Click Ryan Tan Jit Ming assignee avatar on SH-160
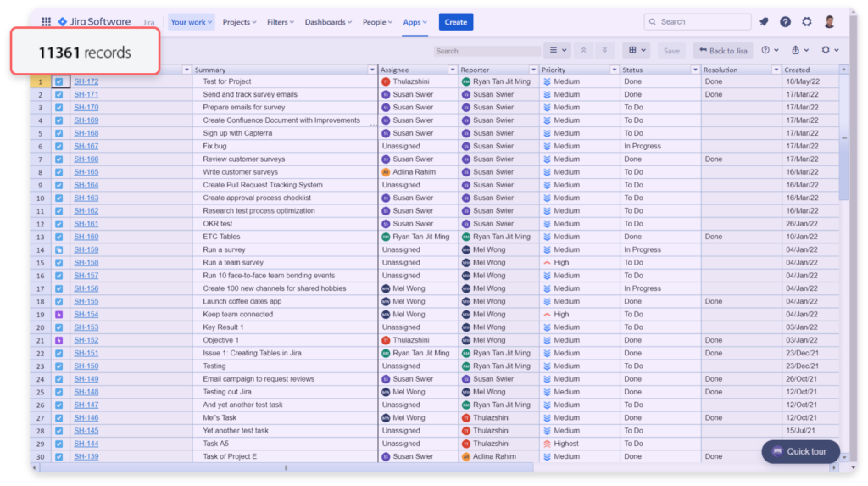The height and width of the screenshot is (486, 868). click(386, 237)
